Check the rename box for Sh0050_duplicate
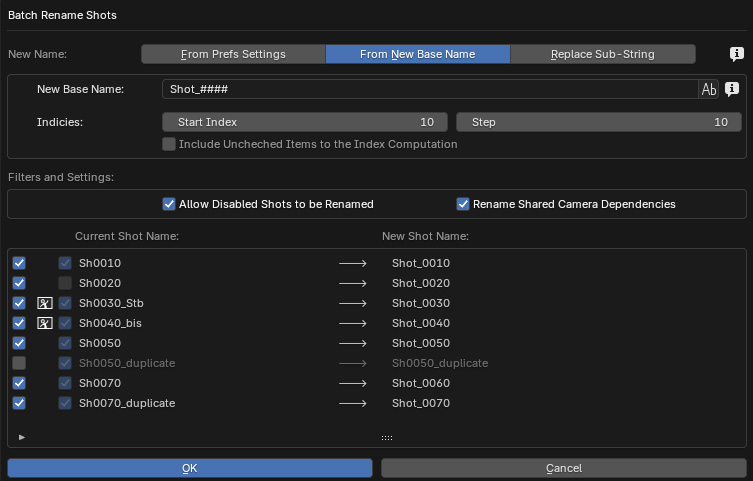Image resolution: width=753 pixels, height=481 pixels. coord(19,363)
